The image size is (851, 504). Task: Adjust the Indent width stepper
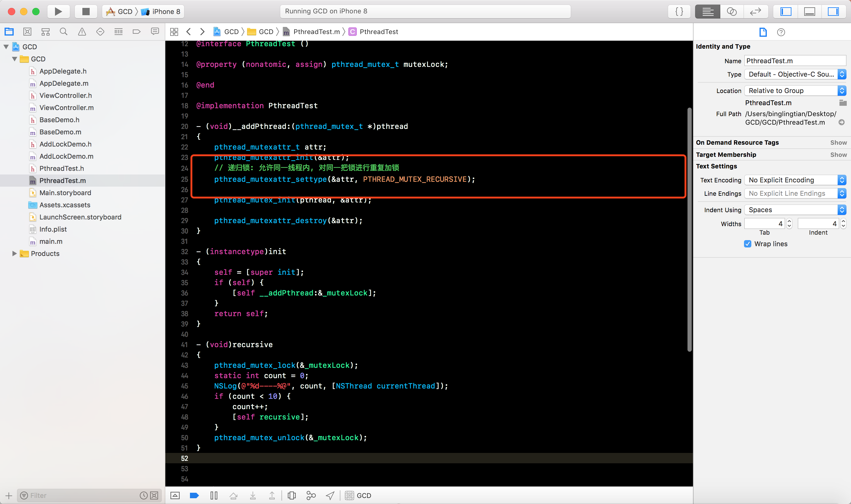pyautogui.click(x=843, y=223)
